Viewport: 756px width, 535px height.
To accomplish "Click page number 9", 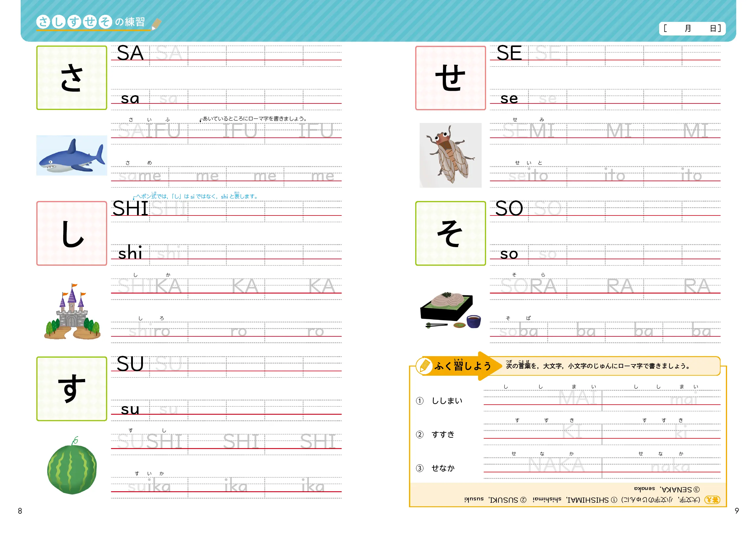I will (x=737, y=510).
